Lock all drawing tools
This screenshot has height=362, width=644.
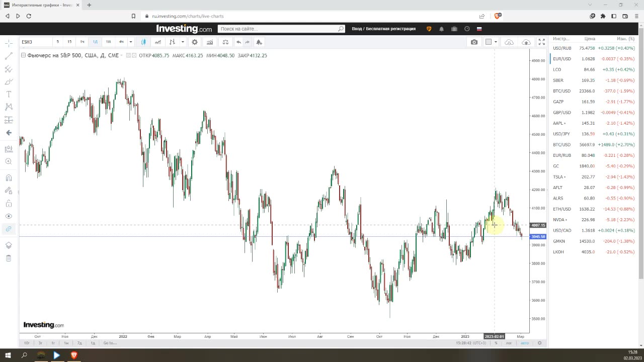[9, 204]
